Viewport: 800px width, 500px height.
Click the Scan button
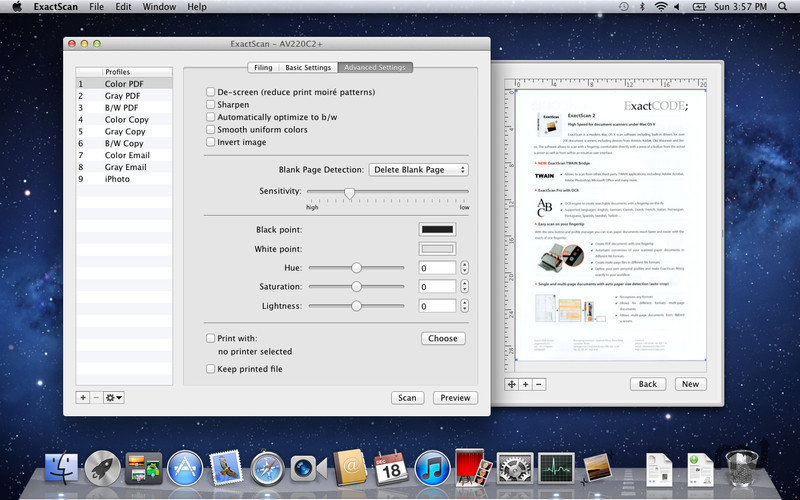[x=407, y=398]
